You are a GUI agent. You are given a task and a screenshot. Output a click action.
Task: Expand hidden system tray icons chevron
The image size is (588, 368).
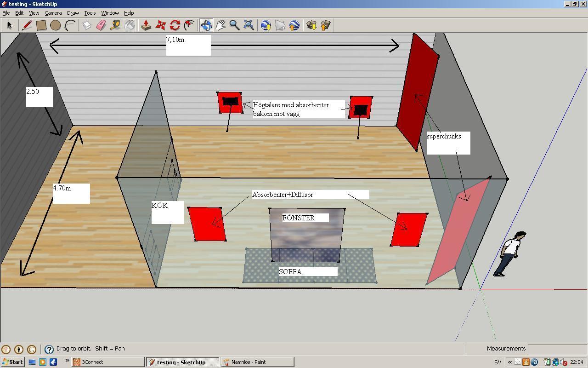point(510,362)
